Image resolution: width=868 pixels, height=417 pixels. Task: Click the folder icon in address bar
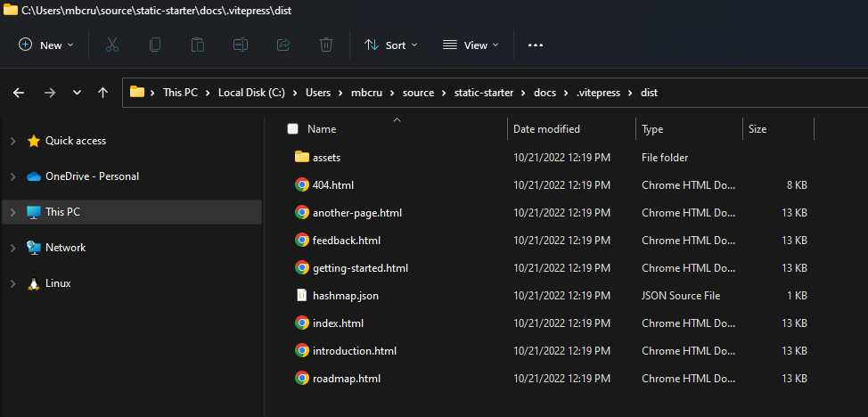tap(136, 92)
